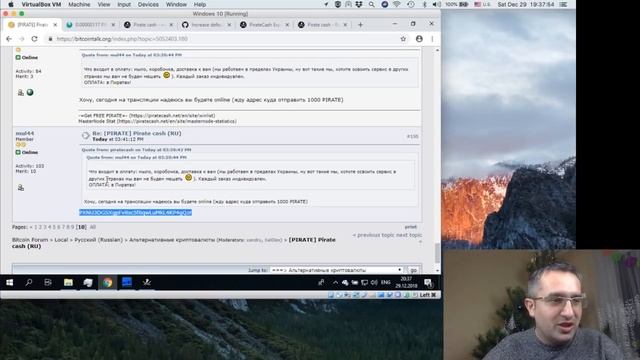This screenshot has height=360, width=640.
Task: Go back with the browser back arrow
Action: click(9, 39)
